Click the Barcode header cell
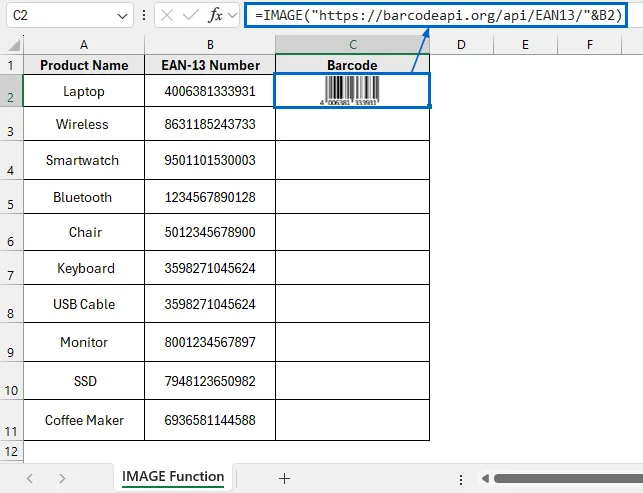This screenshot has height=493, width=643. [x=352, y=65]
